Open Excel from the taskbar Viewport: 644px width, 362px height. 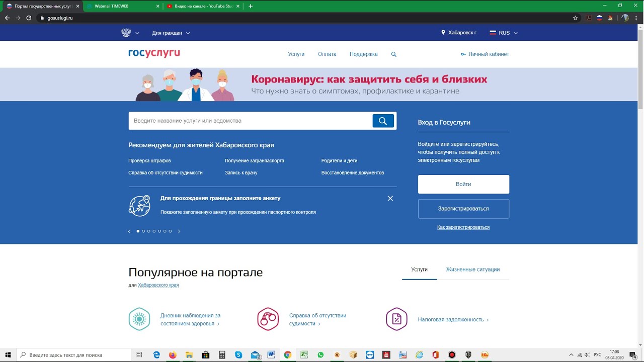coord(304,355)
